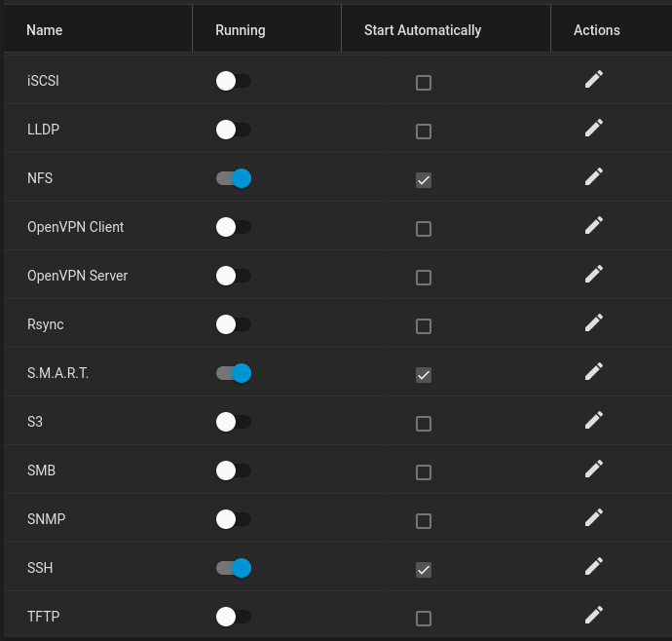Check Start Automatically for OpenVPN Server
672x641 pixels.
click(424, 278)
